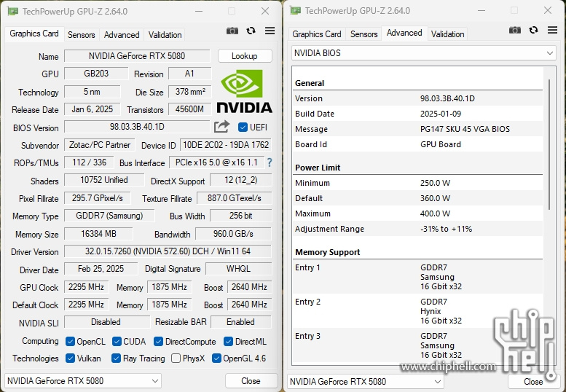Switch to Sensors tab in left window
This screenshot has width=566, height=392.
pyautogui.click(x=81, y=35)
